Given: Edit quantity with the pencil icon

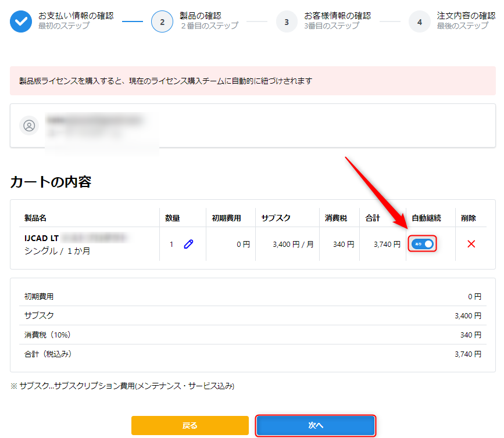Looking at the screenshot, I should 188,244.
